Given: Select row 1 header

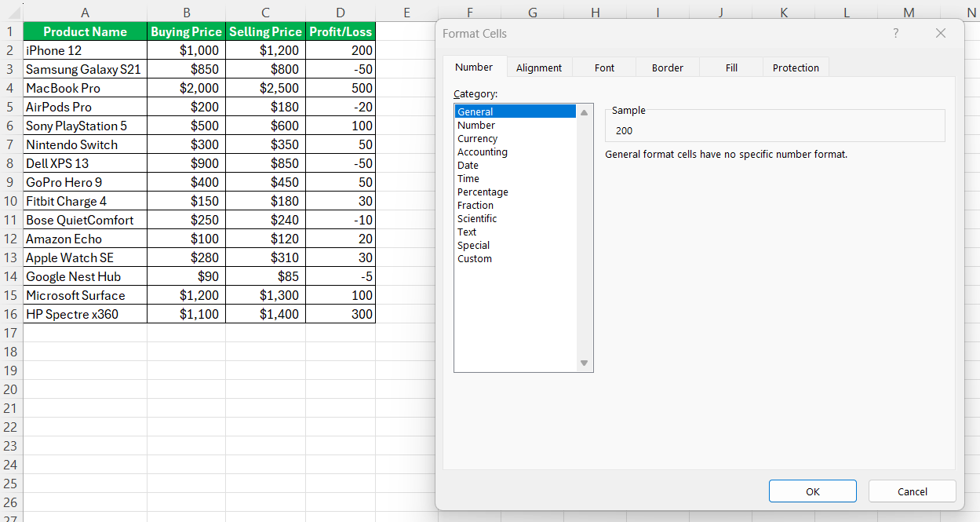Looking at the screenshot, I should 11,31.
